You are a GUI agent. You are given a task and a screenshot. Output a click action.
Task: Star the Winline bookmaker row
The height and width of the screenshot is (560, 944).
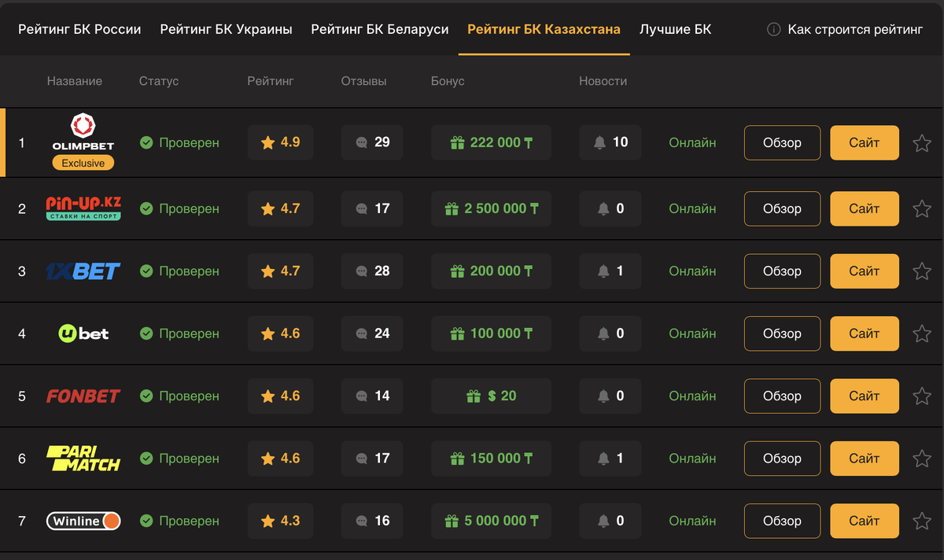(x=922, y=521)
